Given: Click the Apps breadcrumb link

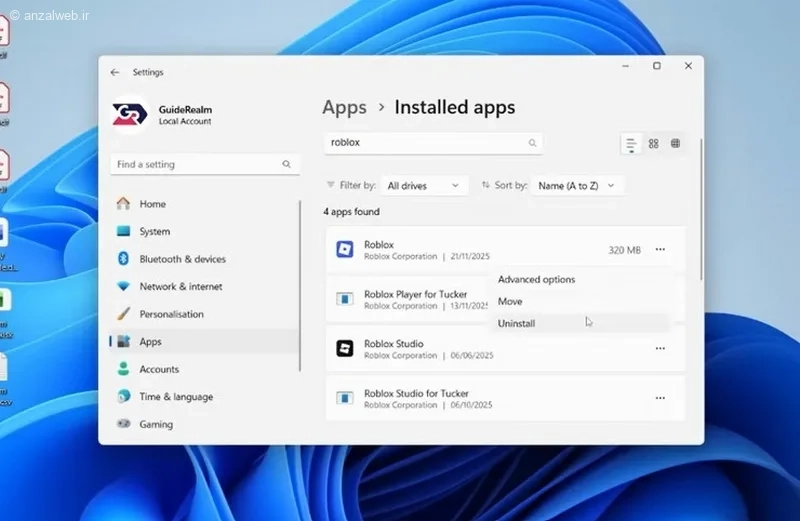Looking at the screenshot, I should coord(344,107).
